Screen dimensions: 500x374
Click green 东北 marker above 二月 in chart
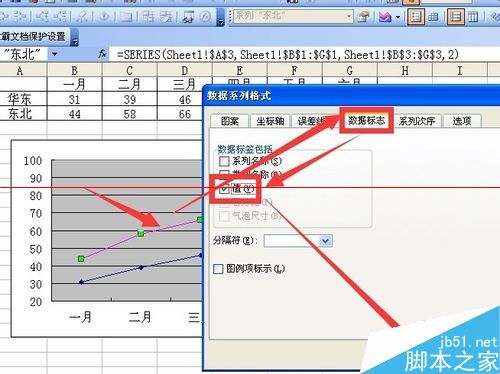pyautogui.click(x=141, y=234)
